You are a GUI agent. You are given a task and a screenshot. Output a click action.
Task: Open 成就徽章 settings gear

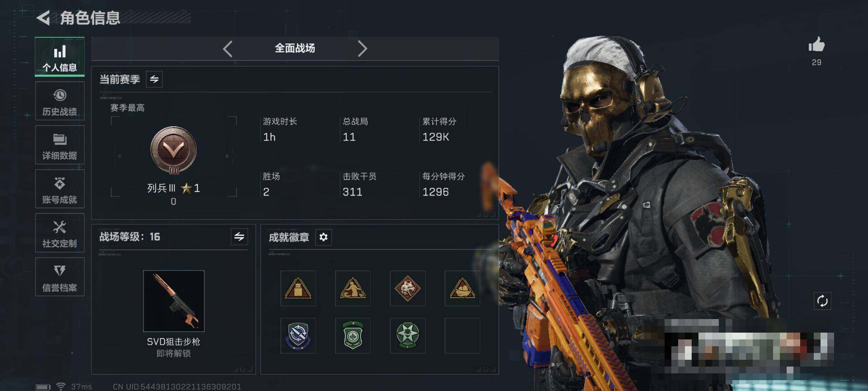click(323, 237)
